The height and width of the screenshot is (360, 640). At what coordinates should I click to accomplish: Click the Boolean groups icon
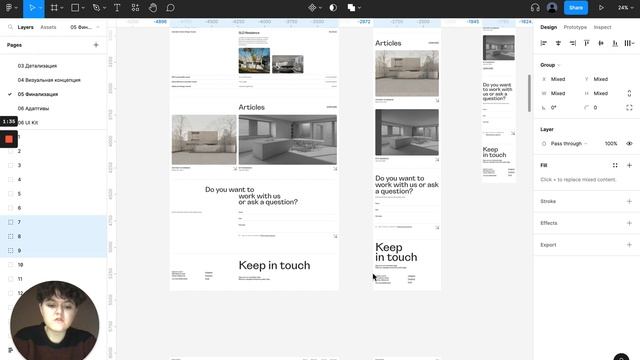[x=351, y=8]
